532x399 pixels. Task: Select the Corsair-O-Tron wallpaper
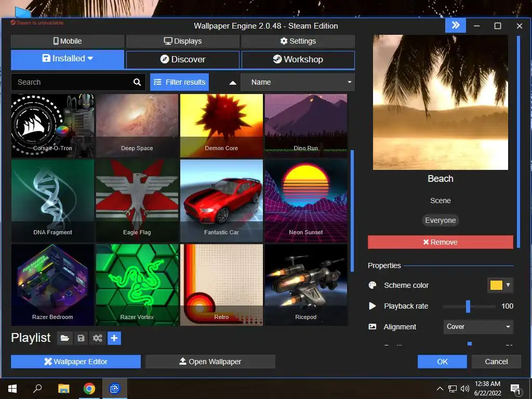(52, 126)
